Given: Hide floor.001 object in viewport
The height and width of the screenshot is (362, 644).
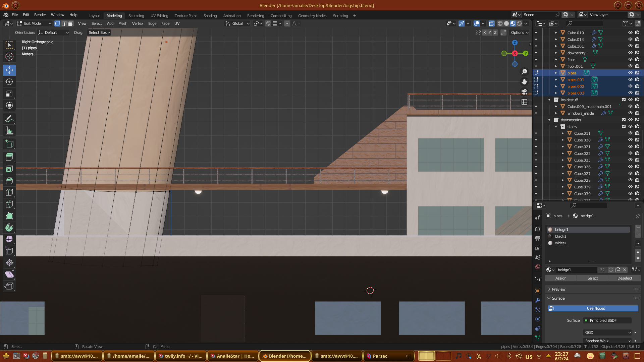Looking at the screenshot, I should [x=630, y=66].
